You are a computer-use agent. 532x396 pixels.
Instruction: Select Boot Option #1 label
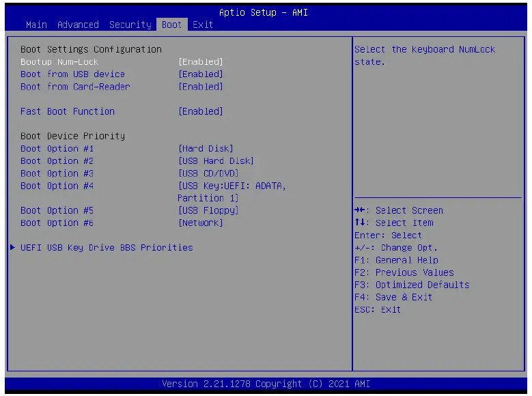click(57, 149)
